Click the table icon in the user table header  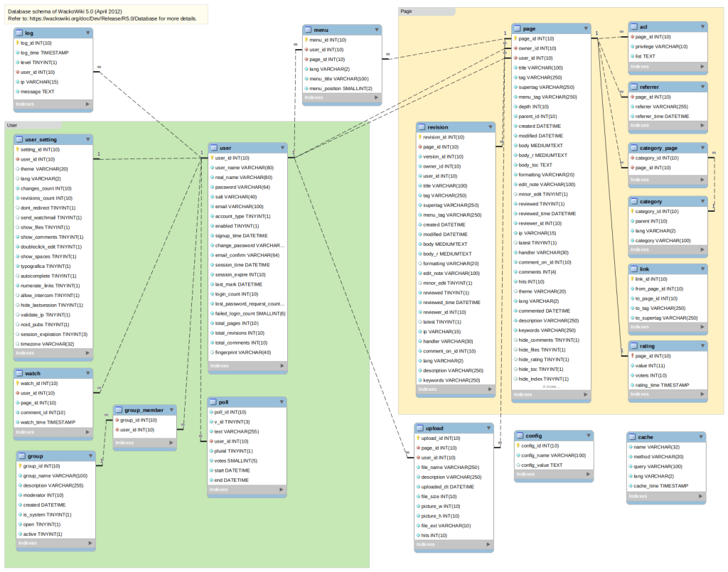213,148
